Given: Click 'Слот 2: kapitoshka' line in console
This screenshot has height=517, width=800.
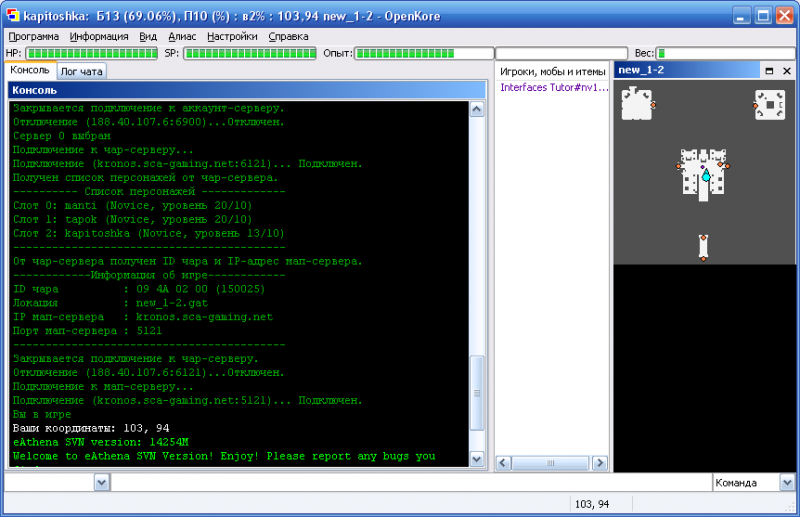Looking at the screenshot, I should pos(148,233).
